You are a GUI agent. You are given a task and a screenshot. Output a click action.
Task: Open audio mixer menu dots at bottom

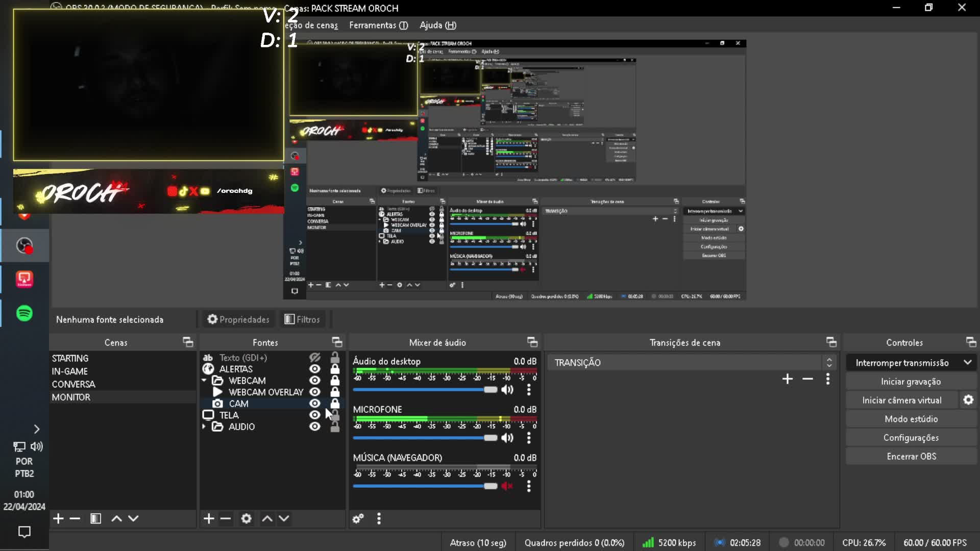379,519
